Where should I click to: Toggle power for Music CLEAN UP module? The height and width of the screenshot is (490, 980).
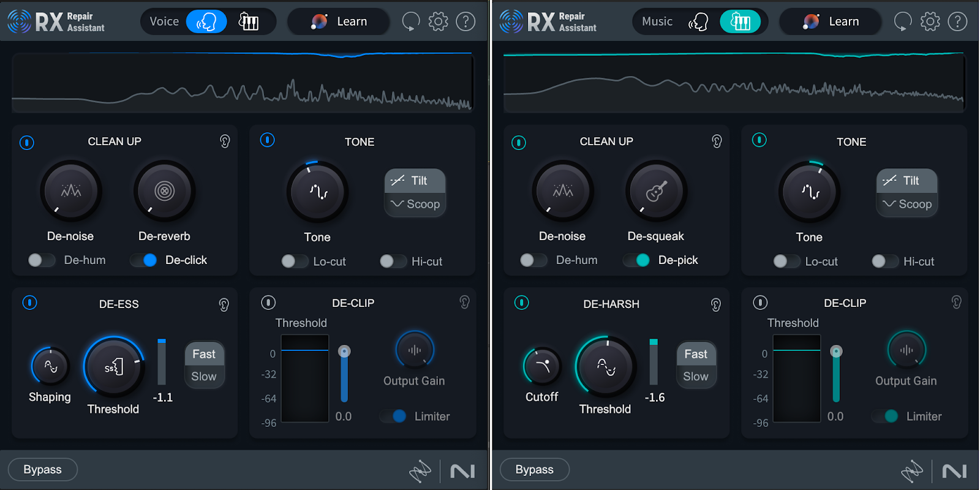tap(519, 143)
